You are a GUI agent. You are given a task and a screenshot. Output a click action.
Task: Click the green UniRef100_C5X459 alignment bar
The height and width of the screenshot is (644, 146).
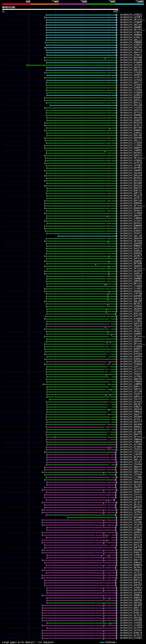coord(82,623)
